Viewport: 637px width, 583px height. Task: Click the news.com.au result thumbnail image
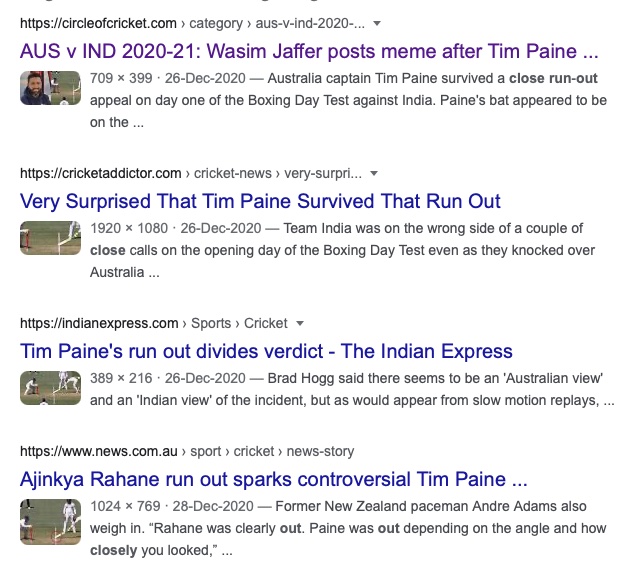point(50,522)
